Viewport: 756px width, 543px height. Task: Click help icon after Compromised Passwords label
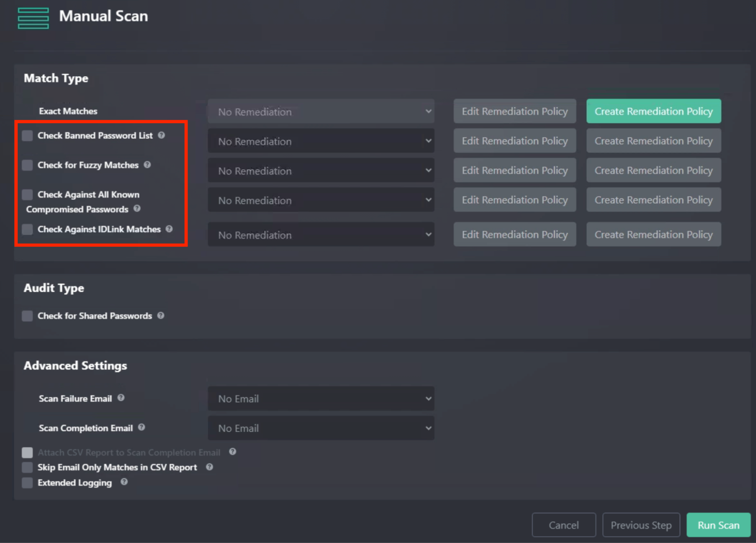(x=137, y=208)
